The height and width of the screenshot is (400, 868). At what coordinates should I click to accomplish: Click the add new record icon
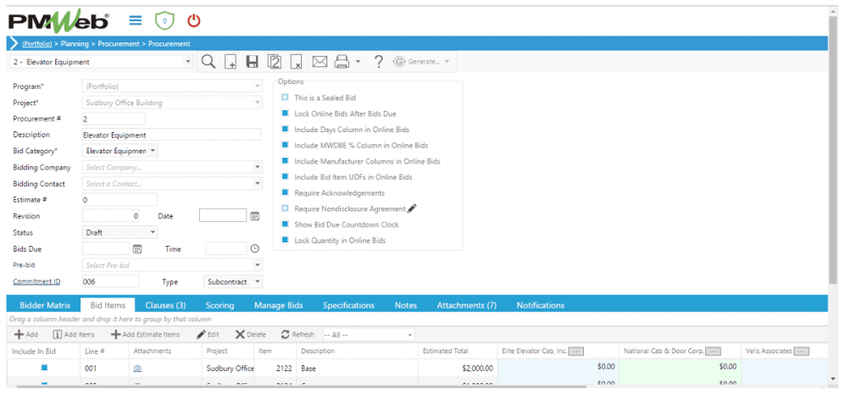[x=231, y=62]
